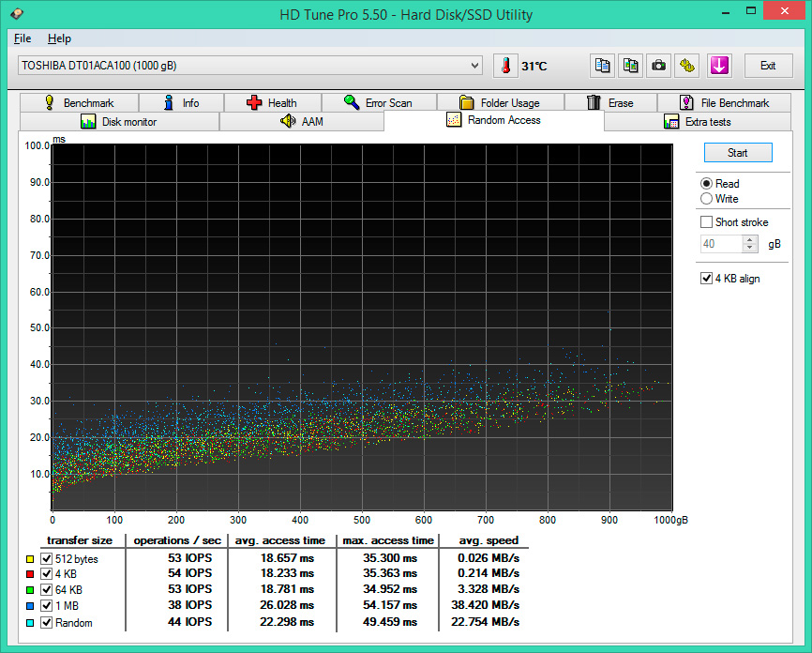Screen dimensions: 812x653
Task: Click the short stroke gB input field
Action: pyautogui.click(x=720, y=244)
